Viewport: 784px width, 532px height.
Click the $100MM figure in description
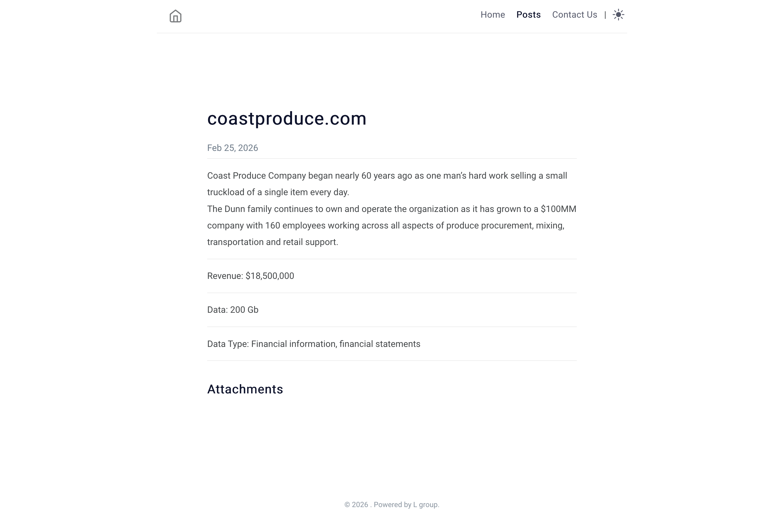(x=558, y=209)
